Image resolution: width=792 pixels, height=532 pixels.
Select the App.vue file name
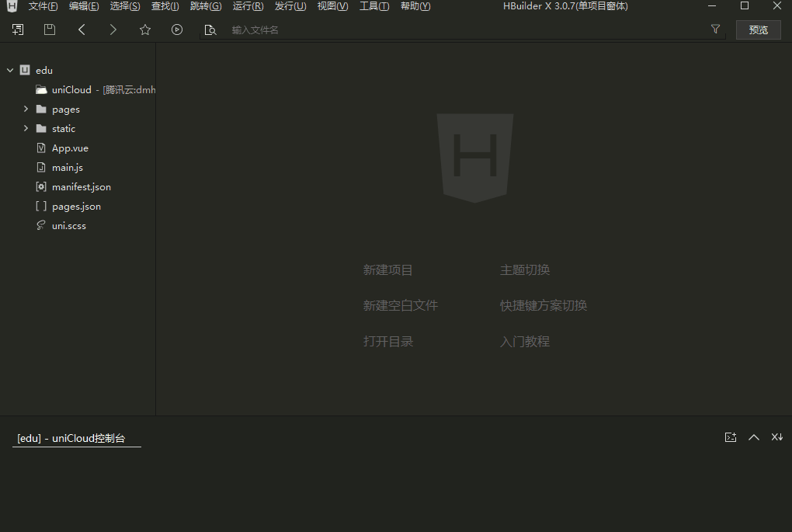coord(70,148)
